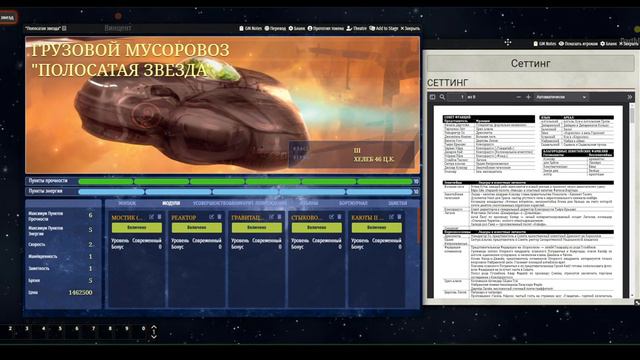Delete the ГРАВИТАЦ... module card
640x360 pixels.
tap(279, 217)
